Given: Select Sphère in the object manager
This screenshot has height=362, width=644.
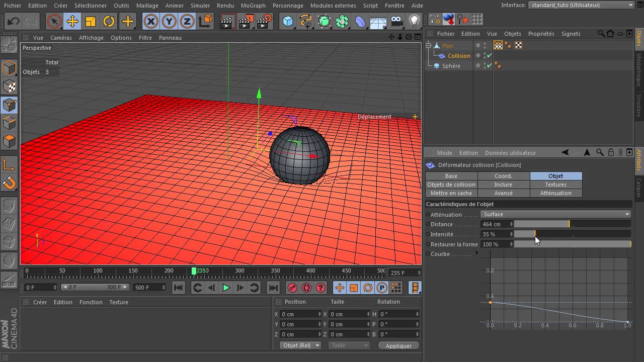Looking at the screenshot, I should [451, 66].
